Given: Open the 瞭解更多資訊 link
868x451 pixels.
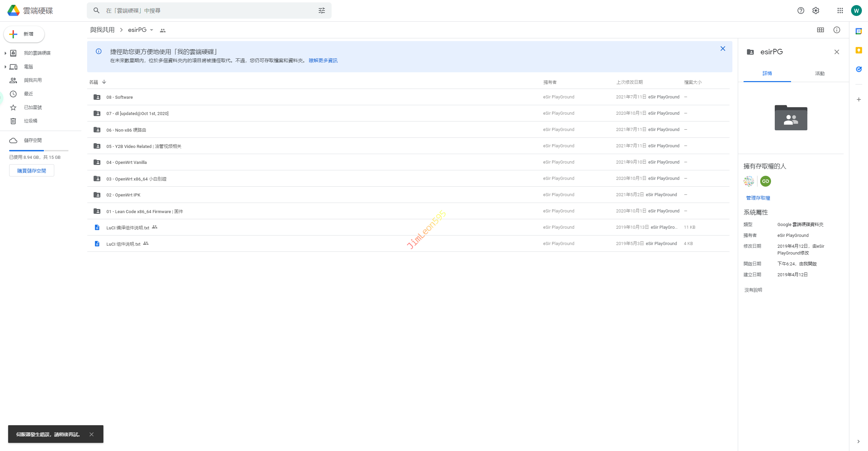Looking at the screenshot, I should point(323,60).
